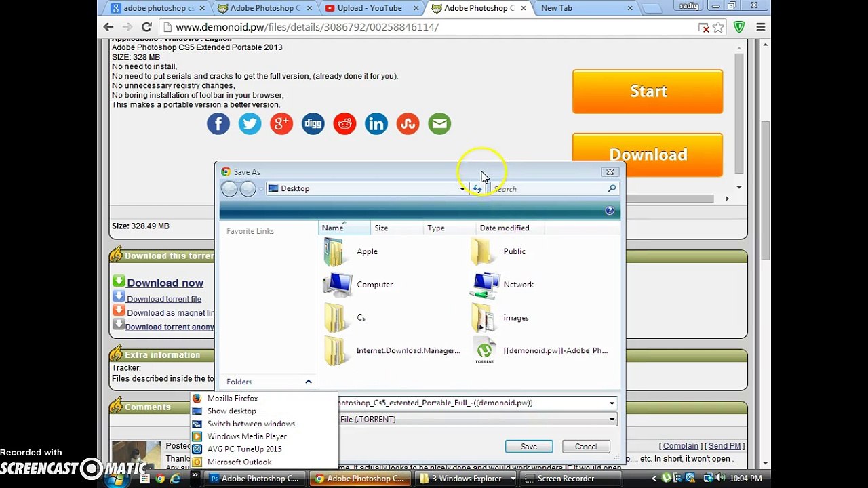Select the Computer icon in the file list

(x=337, y=285)
